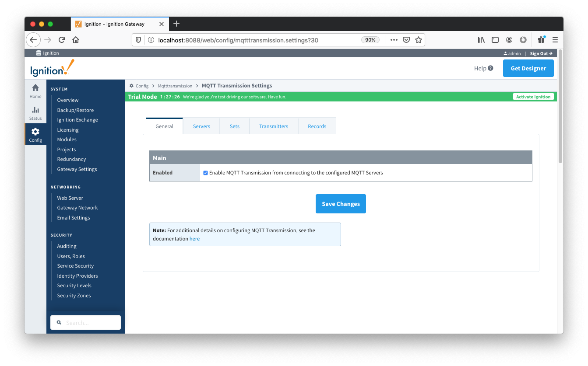This screenshot has height=366, width=588.
Task: Open Ignition Exchange in sidebar
Action: pos(77,120)
